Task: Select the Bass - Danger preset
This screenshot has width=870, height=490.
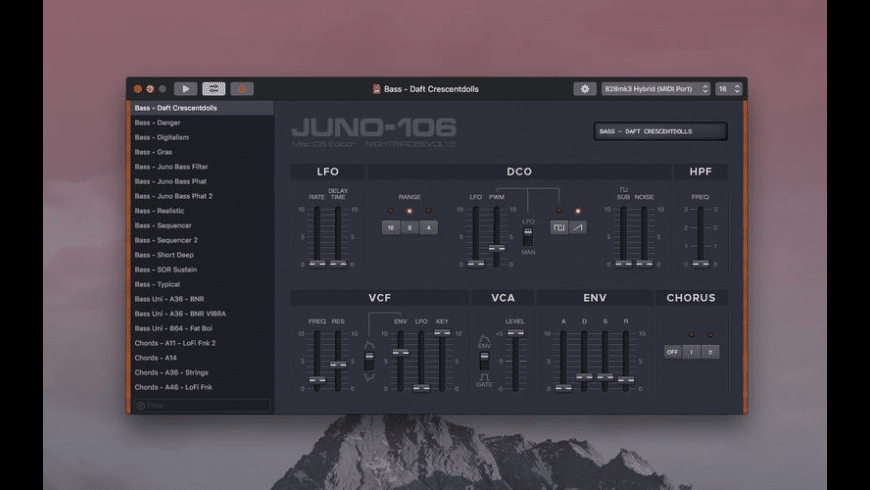Action: (x=202, y=123)
